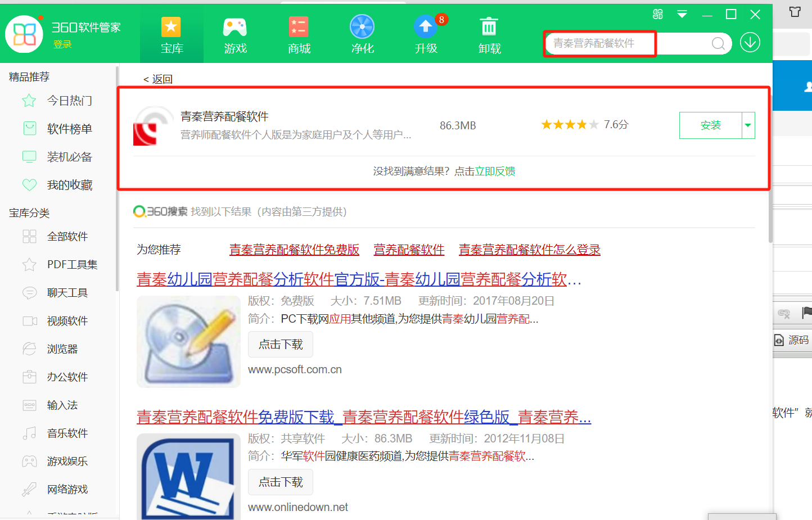Click the Word document thumbnail

tap(188, 477)
